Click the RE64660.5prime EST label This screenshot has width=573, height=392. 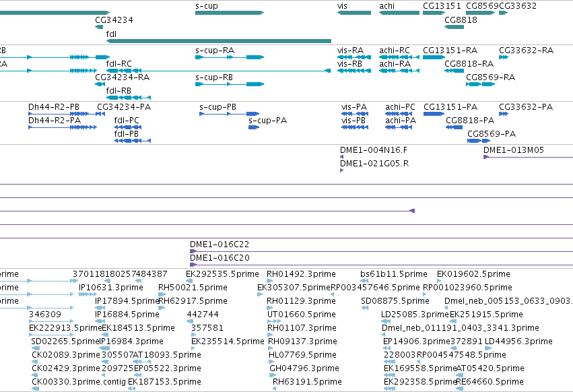click(x=490, y=382)
